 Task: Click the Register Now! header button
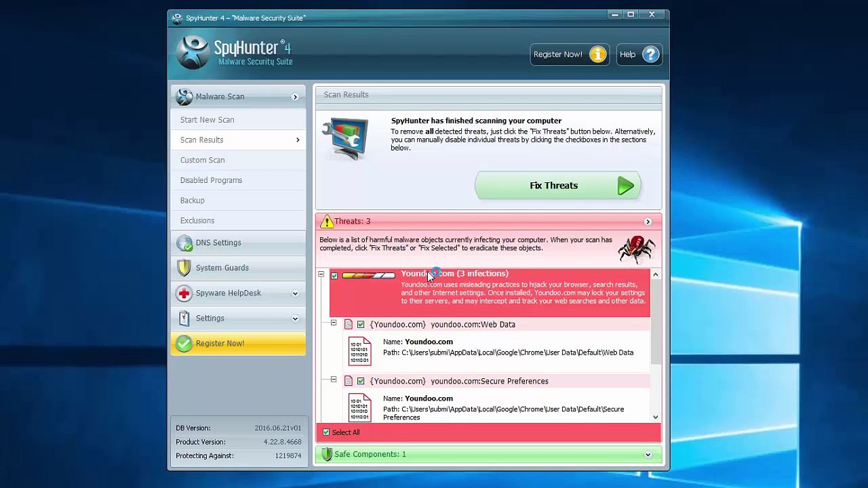click(570, 54)
